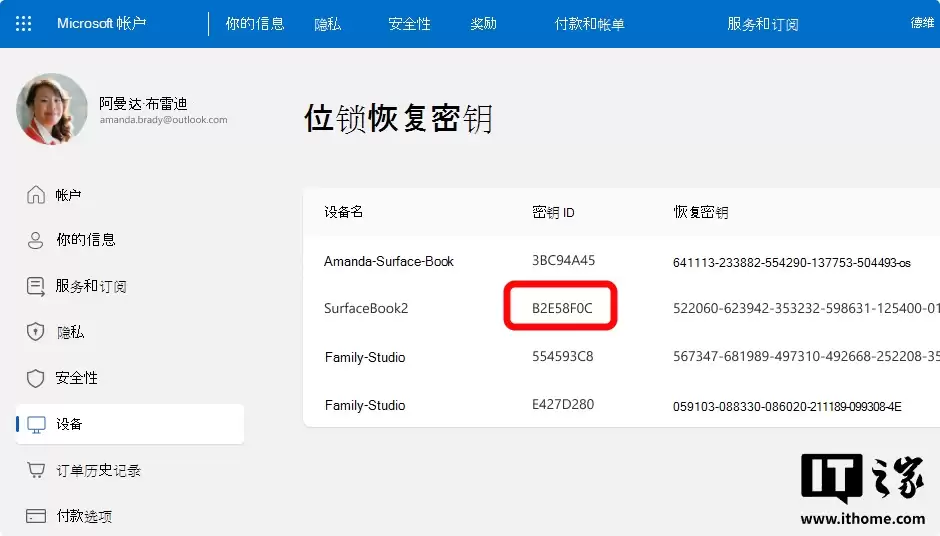Click the monitor icon beside 设备
This screenshot has height=536, width=940.
tap(36, 425)
